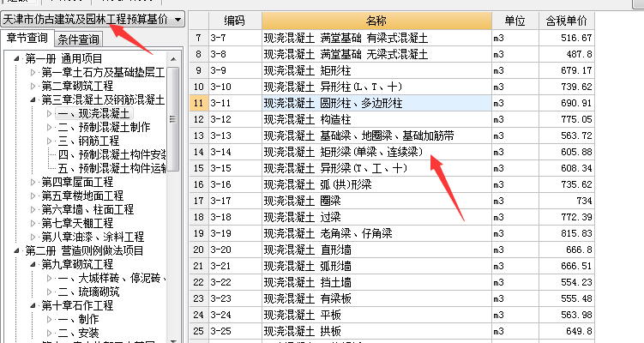Image resolution: width=644 pixels, height=343 pixels.
Task: Select 一、制作 under 第十章石作工程
Action: pyautogui.click(x=78, y=319)
